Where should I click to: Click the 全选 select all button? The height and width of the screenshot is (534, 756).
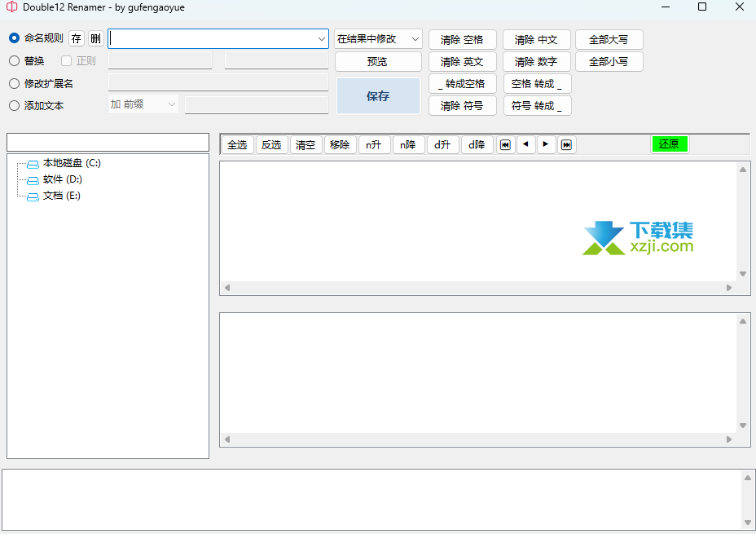[237, 145]
